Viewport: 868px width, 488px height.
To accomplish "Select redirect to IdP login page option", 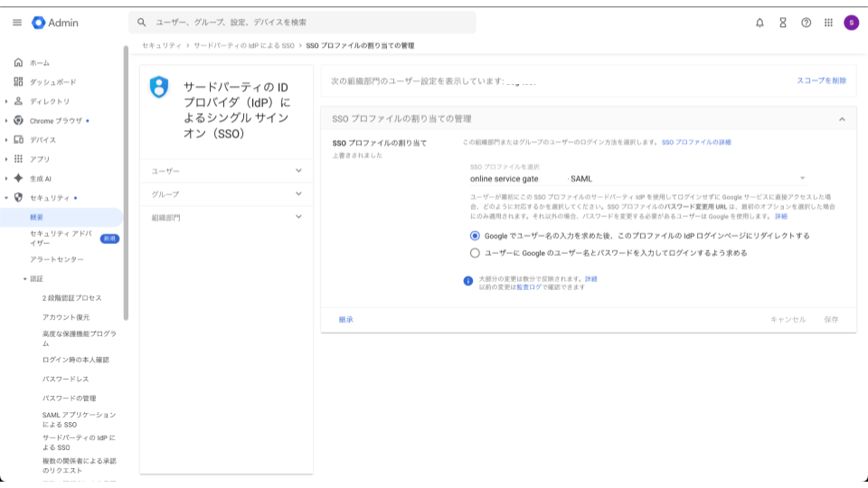I will tap(475, 236).
